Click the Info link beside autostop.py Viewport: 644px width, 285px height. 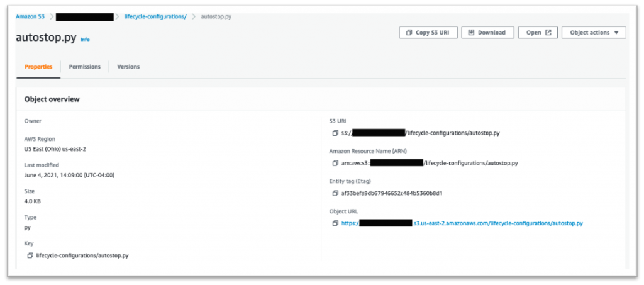(x=85, y=40)
